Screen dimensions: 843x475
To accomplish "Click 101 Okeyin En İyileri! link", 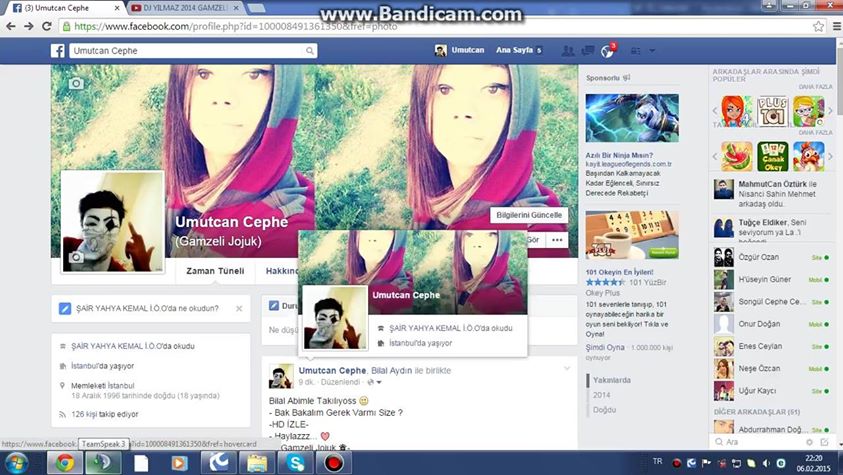I will click(x=619, y=272).
